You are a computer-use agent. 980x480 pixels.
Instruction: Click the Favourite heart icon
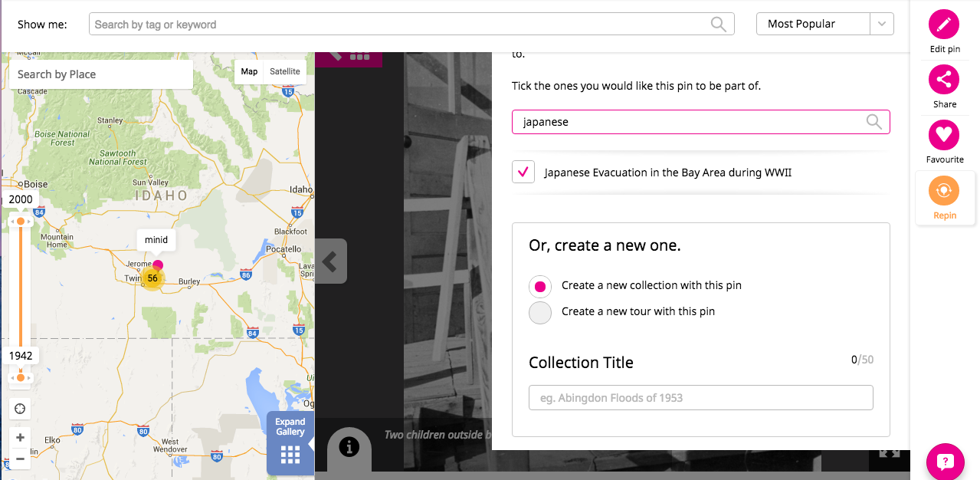pos(944,135)
